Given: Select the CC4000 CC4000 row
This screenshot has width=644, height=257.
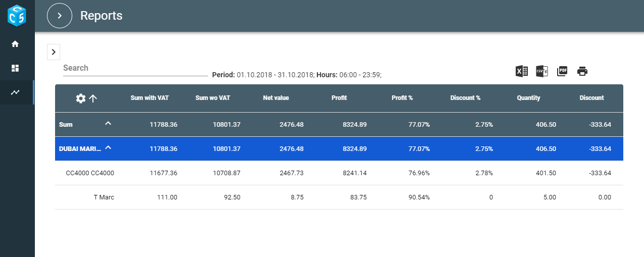Looking at the screenshot, I should (90, 173).
